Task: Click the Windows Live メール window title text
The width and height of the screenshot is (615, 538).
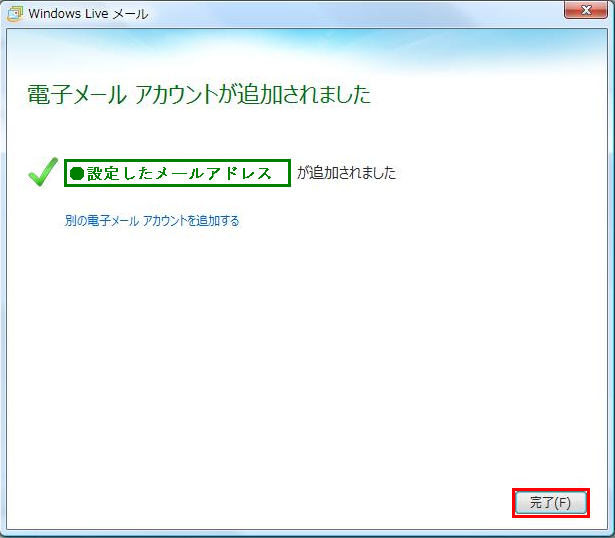Action: click(x=88, y=14)
